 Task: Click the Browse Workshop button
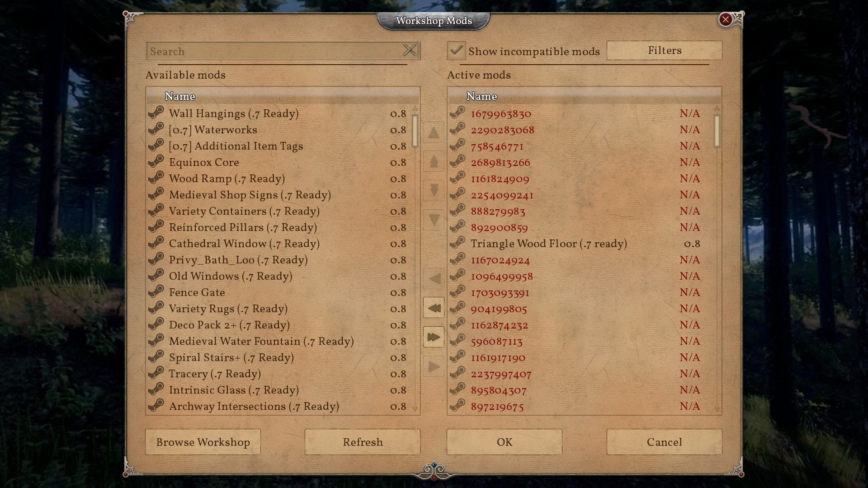pos(203,441)
